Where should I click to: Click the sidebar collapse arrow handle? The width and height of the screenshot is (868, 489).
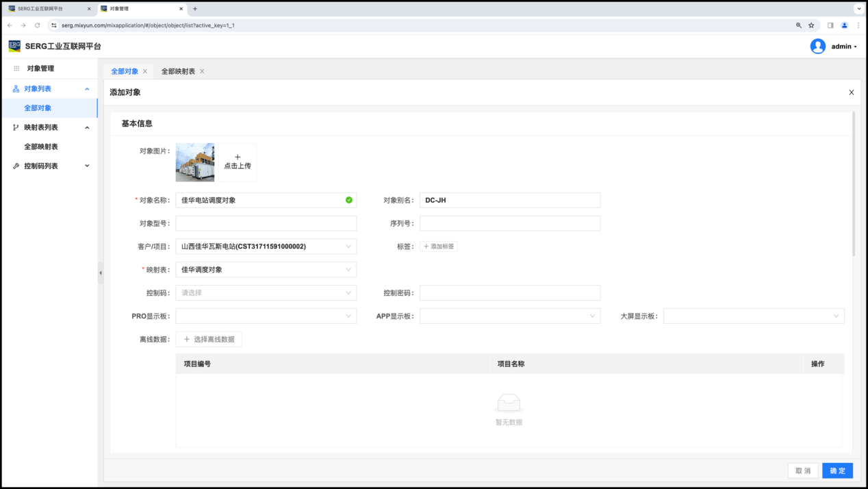pyautogui.click(x=101, y=273)
